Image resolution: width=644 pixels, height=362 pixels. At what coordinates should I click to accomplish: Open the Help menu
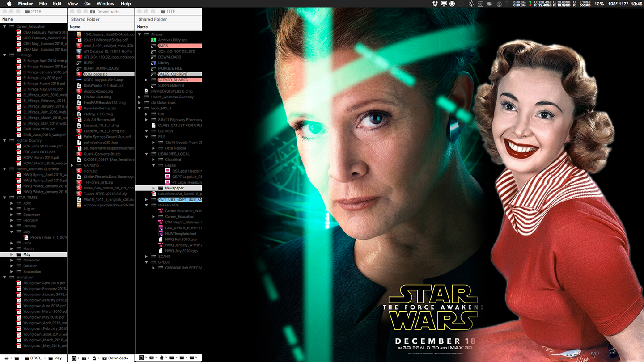click(x=126, y=4)
